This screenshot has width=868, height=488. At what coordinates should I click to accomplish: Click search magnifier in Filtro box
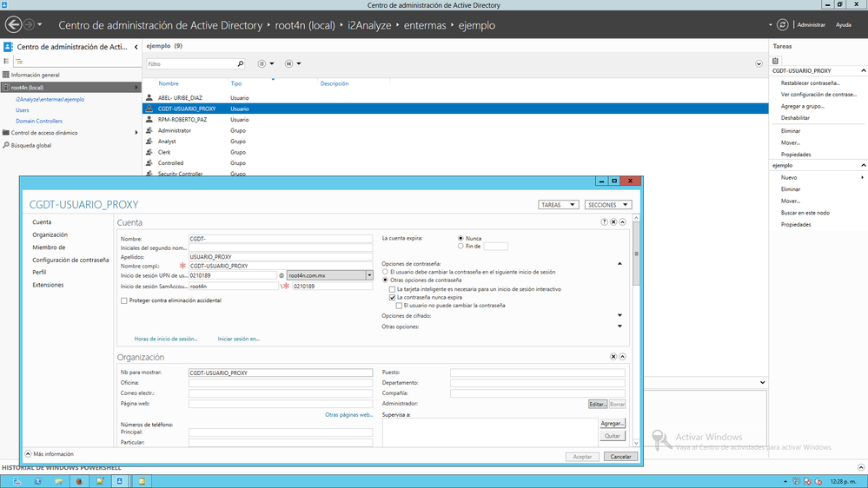[x=241, y=64]
